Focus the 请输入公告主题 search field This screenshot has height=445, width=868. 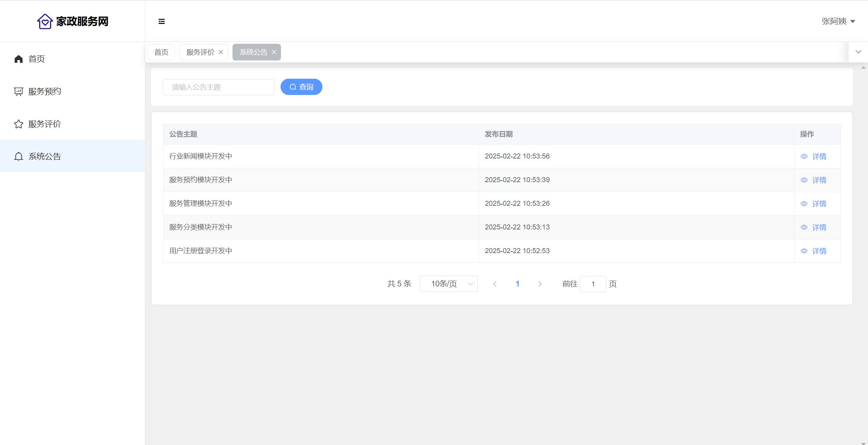tap(219, 87)
